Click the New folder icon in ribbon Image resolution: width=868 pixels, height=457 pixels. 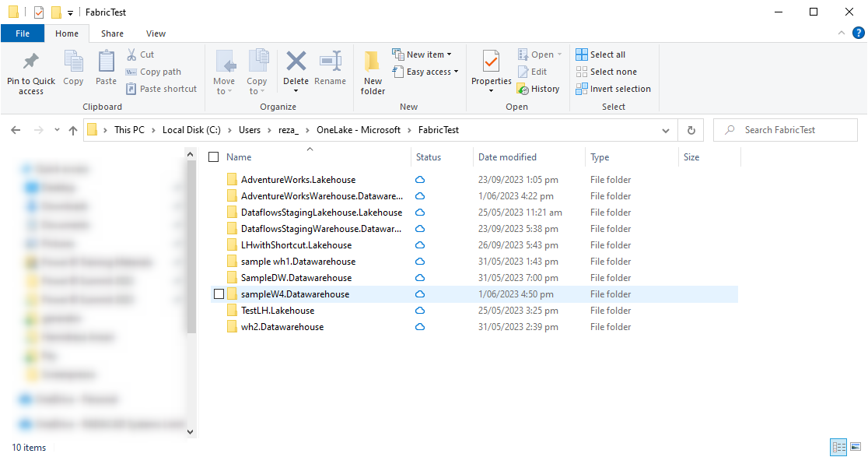coord(373,62)
